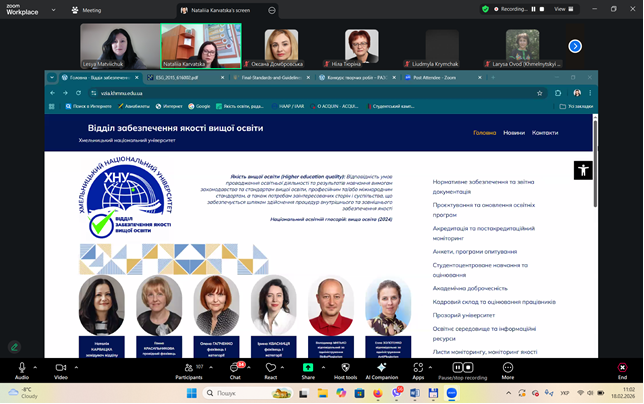644x404 pixels.
Task: Start sharing with the Share button
Action: tap(307, 368)
